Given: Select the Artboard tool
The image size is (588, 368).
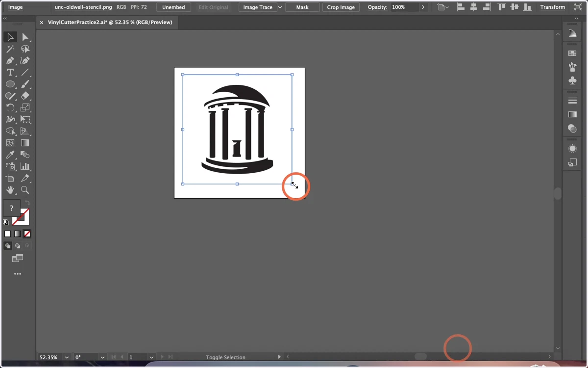Looking at the screenshot, I should (x=10, y=179).
